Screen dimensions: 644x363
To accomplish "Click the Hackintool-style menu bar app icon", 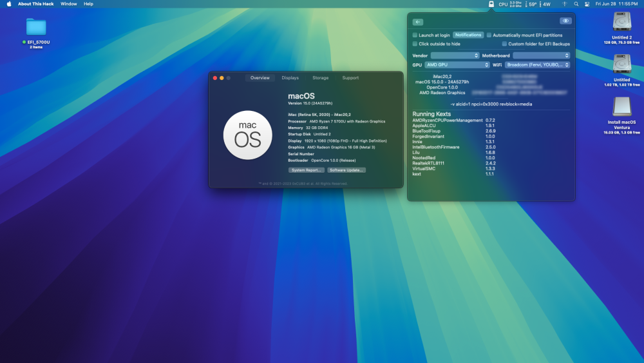I will coord(491,4).
